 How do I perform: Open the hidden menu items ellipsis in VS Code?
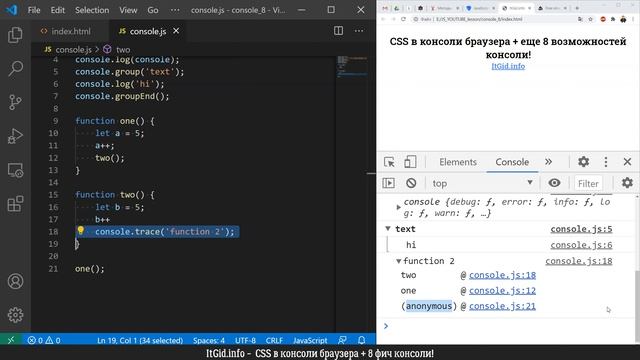coord(175,10)
